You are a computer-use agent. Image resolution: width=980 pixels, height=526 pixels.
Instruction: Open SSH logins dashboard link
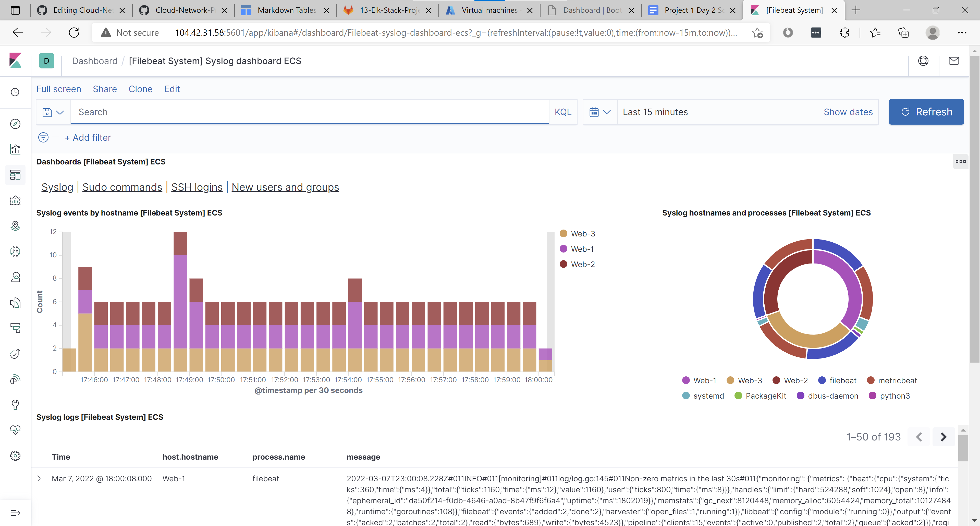197,187
